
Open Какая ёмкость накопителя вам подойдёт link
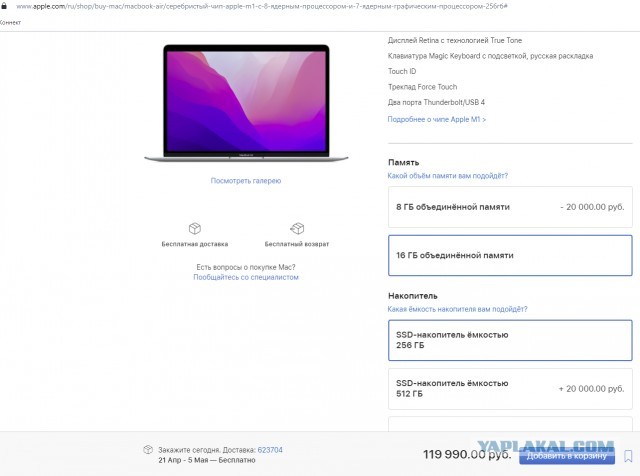click(x=457, y=309)
